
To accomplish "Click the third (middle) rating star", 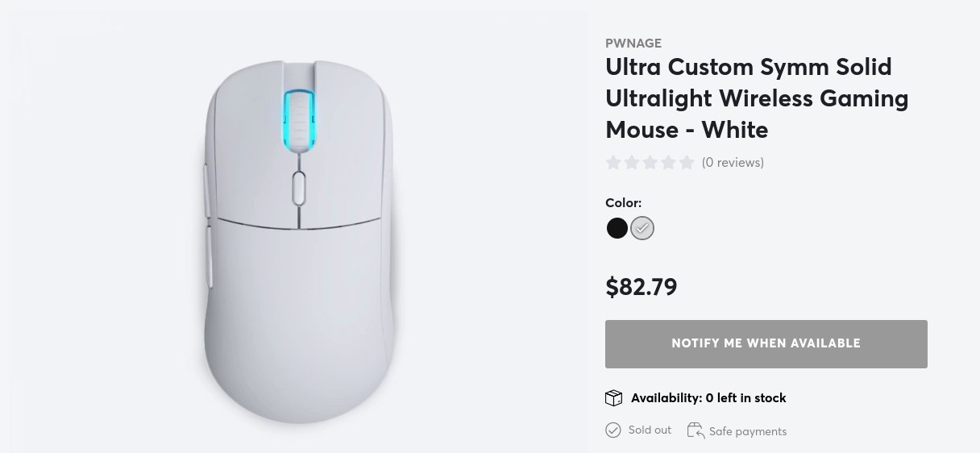I will tap(650, 163).
